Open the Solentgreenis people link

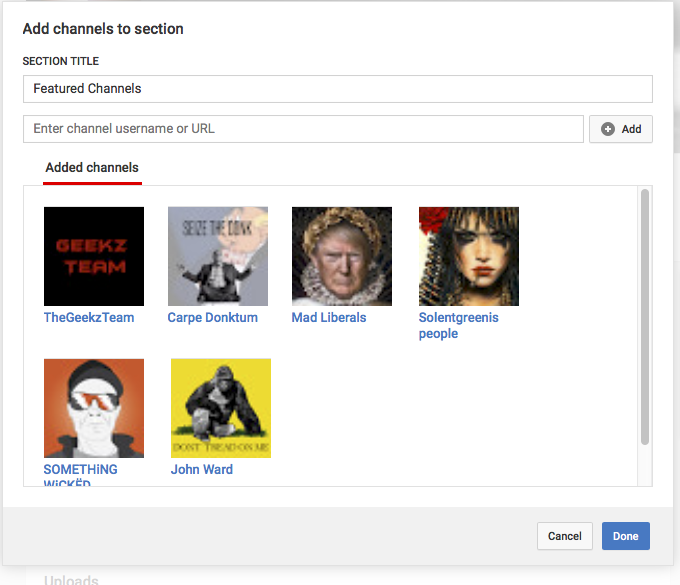point(458,326)
